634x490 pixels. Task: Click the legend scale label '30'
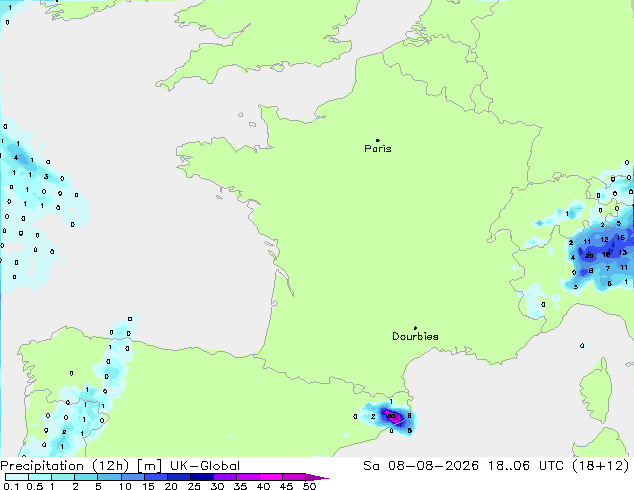click(x=217, y=486)
